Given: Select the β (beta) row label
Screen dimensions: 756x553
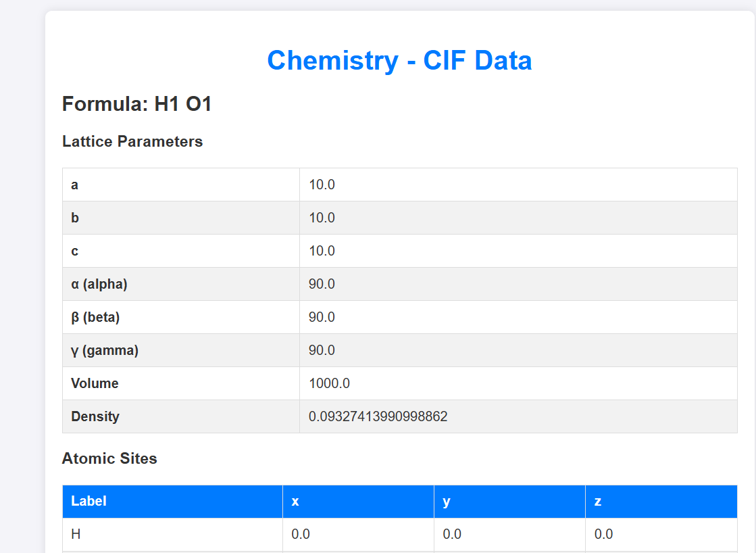Looking at the screenshot, I should coord(95,317).
